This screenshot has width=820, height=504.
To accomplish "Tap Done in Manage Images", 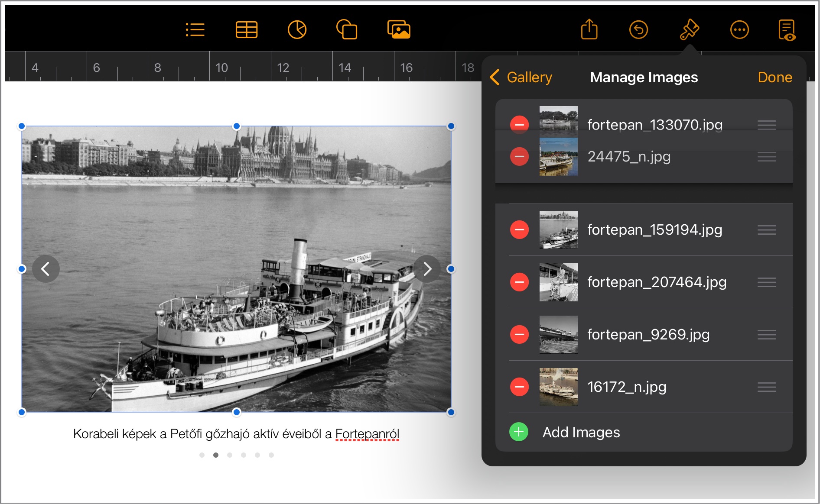I will [x=775, y=77].
